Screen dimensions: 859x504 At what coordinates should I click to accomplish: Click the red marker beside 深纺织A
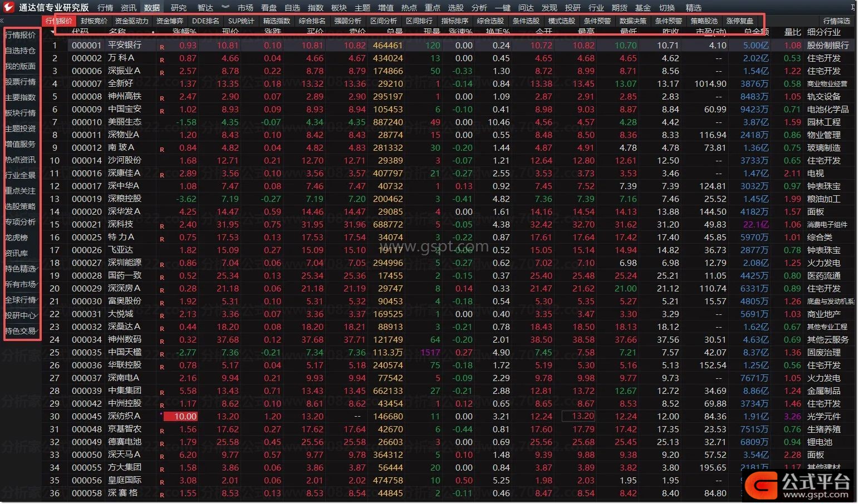(x=161, y=415)
